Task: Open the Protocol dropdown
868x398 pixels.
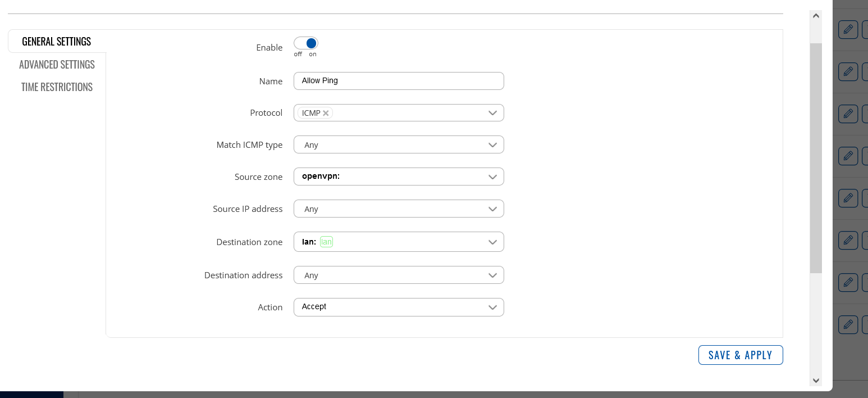Action: 399,113
